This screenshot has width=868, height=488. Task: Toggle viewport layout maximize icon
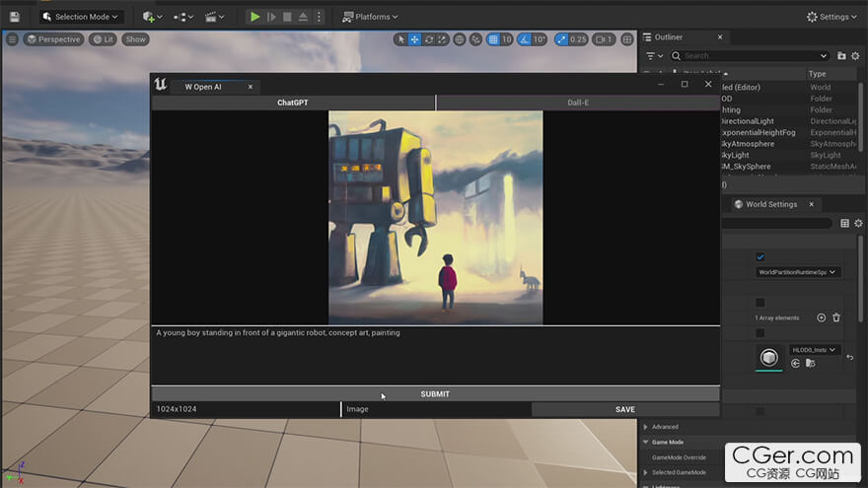(x=626, y=39)
